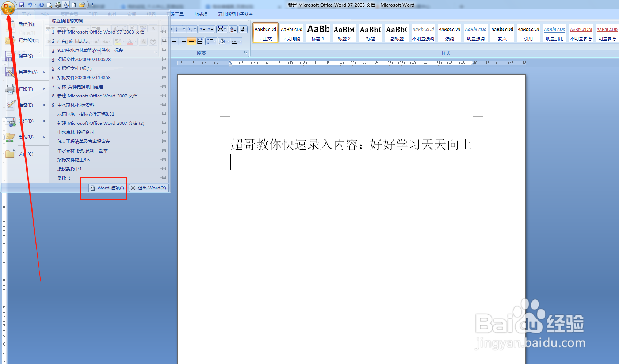The image size is (619, 364).
Task: Select 新建(N) in the Office menu
Action: coord(26,24)
